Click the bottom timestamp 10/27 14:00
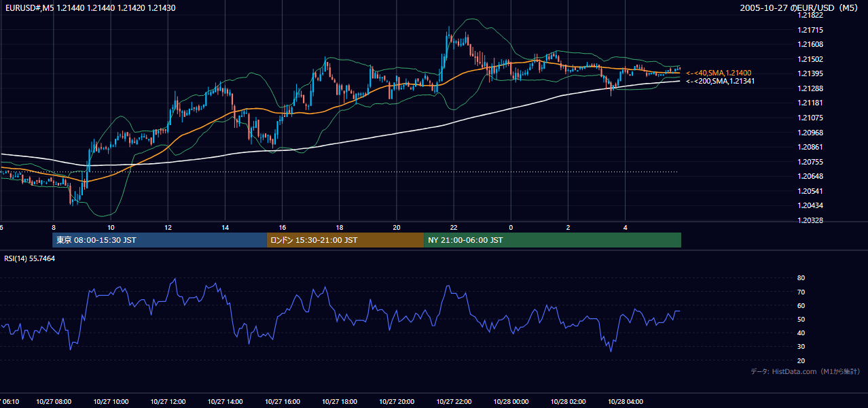The height and width of the screenshot is (408, 868). tap(225, 402)
